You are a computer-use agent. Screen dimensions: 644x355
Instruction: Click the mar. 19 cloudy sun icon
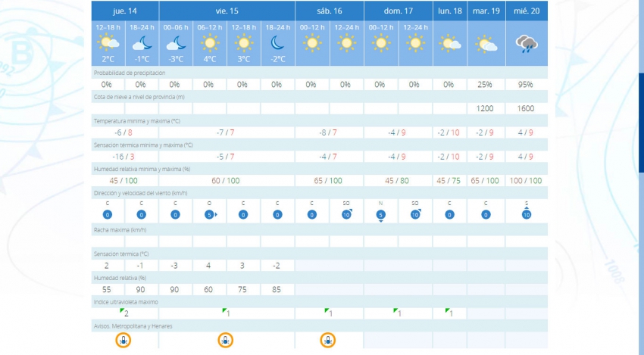(486, 44)
